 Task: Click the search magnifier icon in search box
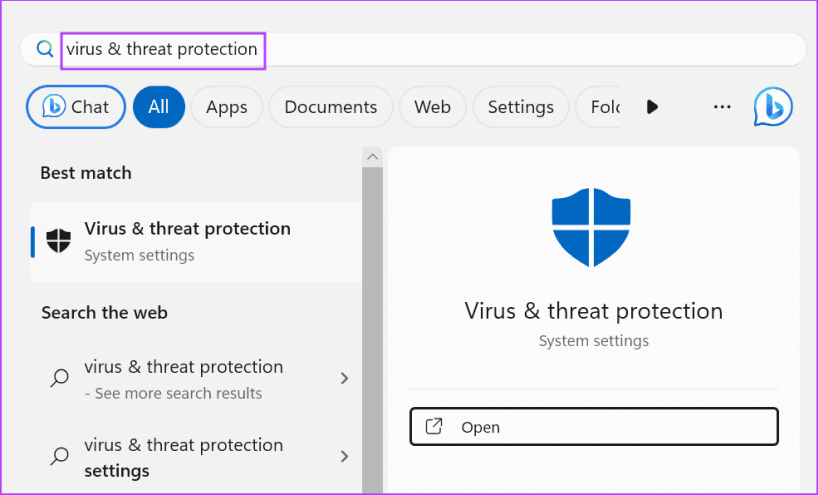[44, 48]
